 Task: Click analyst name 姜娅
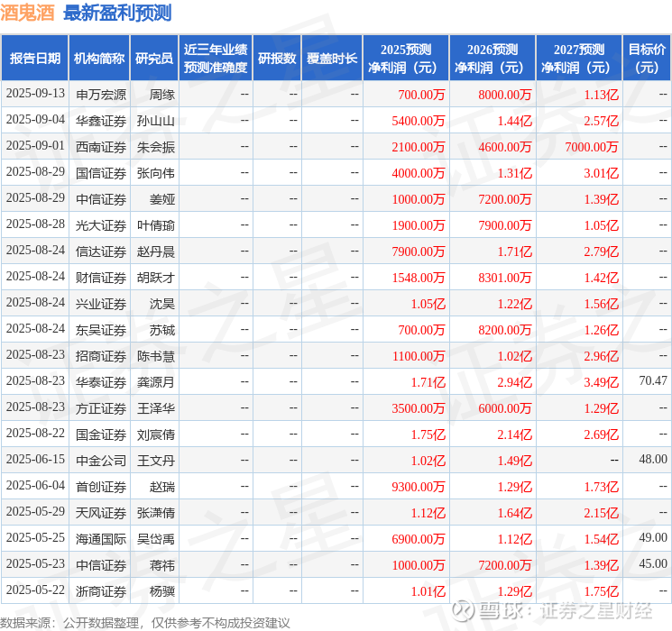(162, 199)
